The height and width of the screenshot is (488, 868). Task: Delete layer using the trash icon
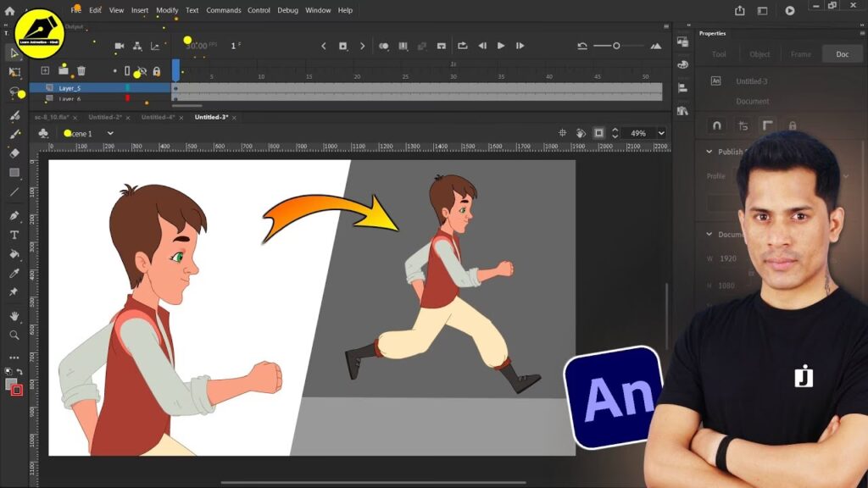click(81, 71)
